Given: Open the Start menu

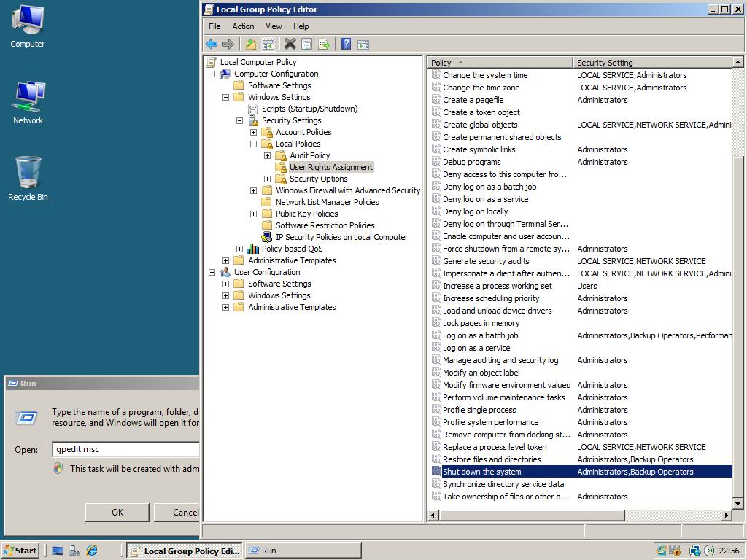Looking at the screenshot, I should (20, 551).
